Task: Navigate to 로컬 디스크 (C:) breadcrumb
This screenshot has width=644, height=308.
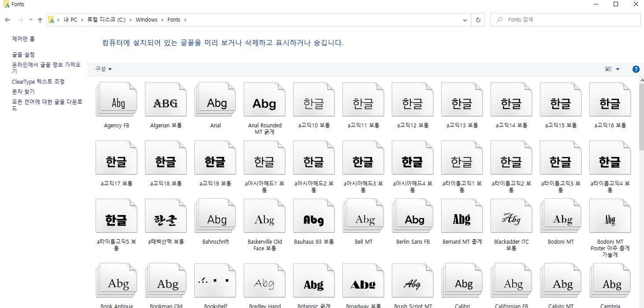Action: [x=106, y=20]
